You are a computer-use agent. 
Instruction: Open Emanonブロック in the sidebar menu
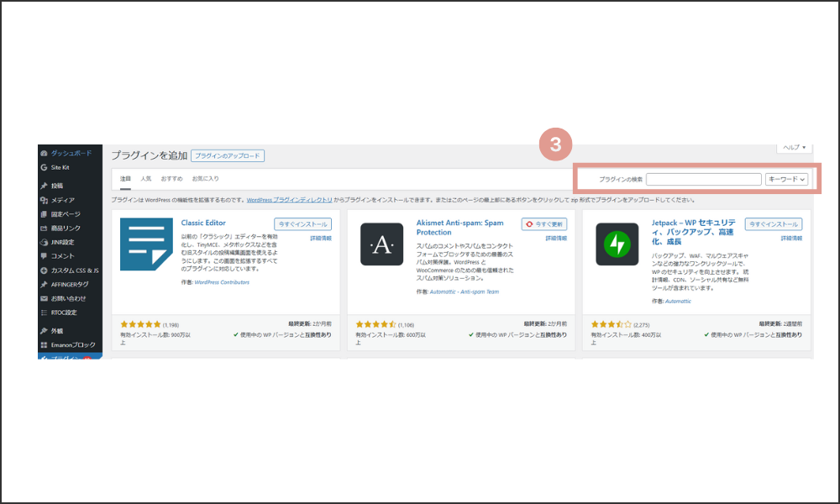tap(73, 345)
